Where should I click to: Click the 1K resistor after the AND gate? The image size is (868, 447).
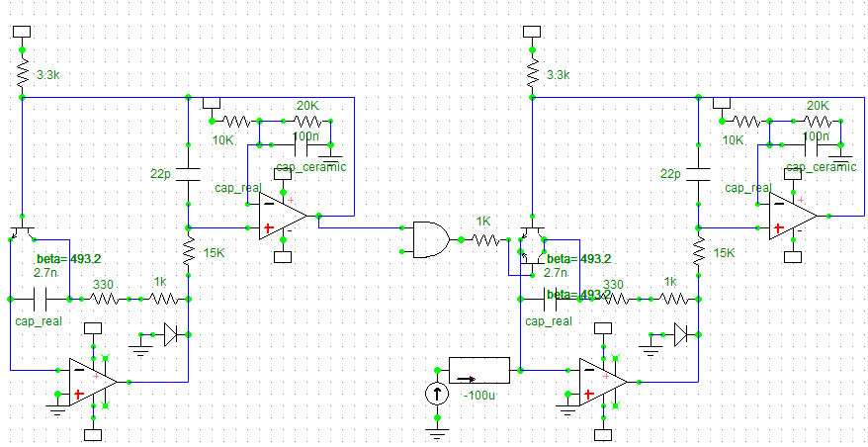click(x=481, y=239)
